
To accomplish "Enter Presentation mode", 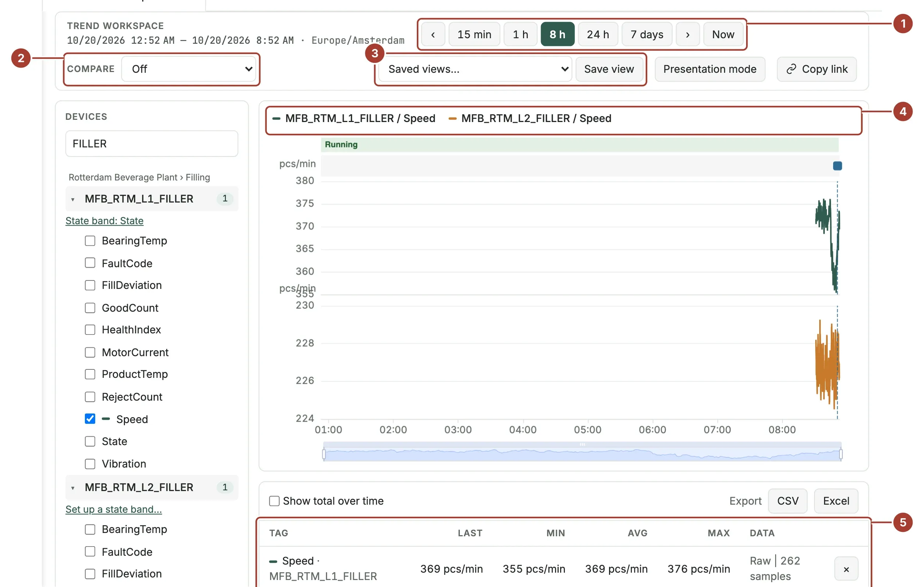I will click(710, 69).
